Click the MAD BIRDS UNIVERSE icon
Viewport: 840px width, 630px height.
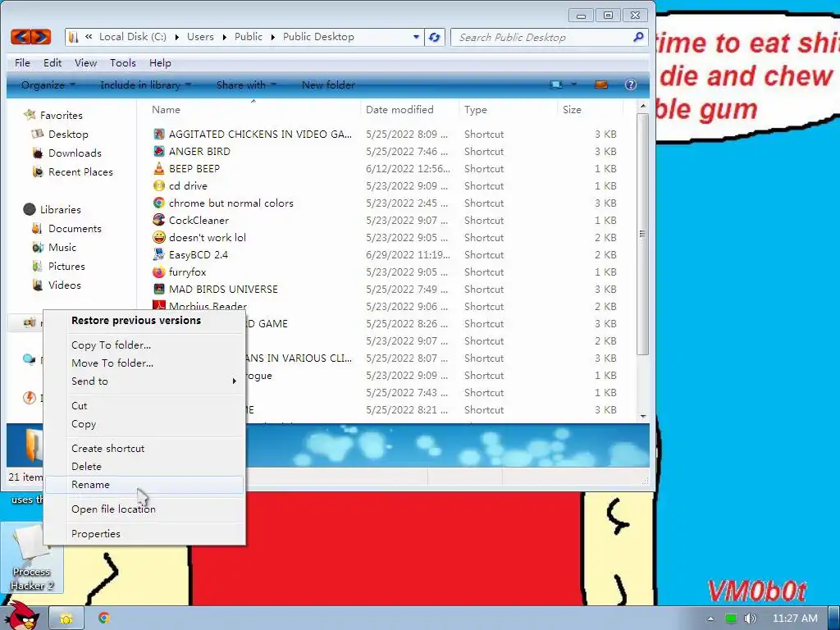click(158, 289)
